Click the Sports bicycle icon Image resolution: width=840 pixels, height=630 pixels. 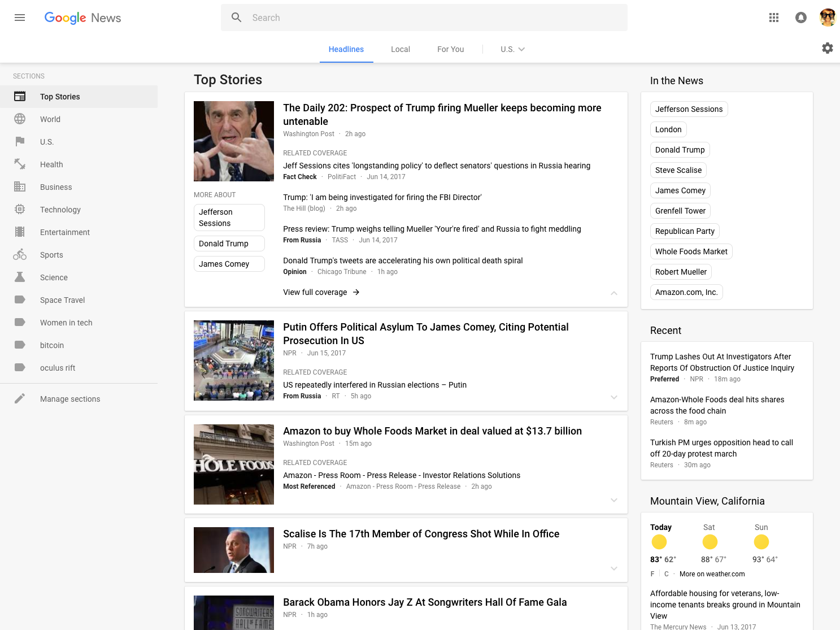tap(20, 255)
